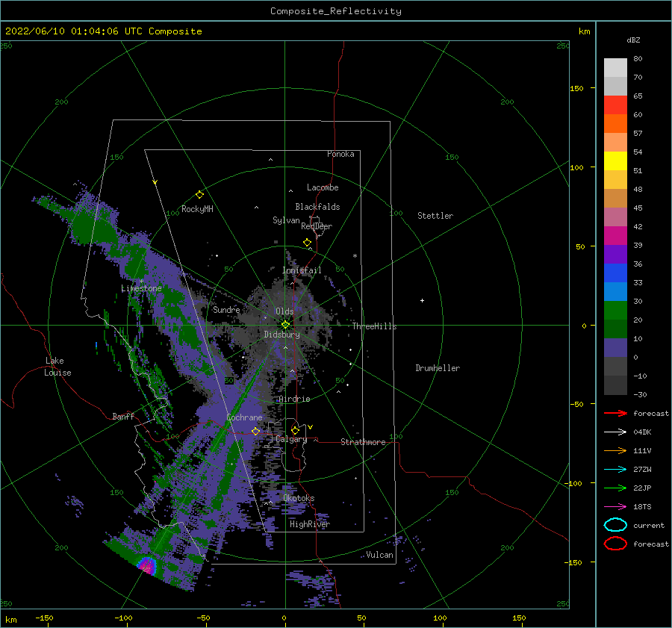Viewport: 672px width, 628px height.
Task: Click the yellow diamond marker near RockyMH
Action: pos(199,195)
